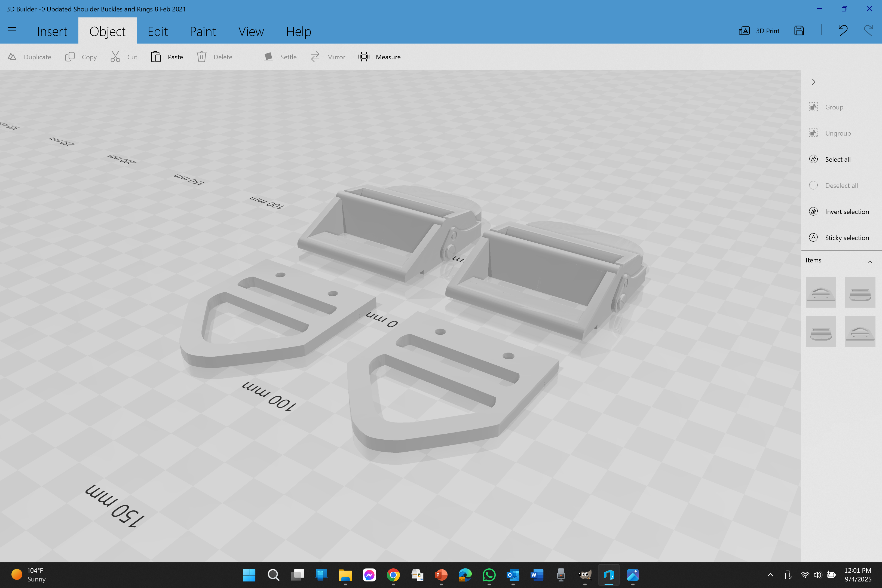Open Wi-Fi network settings in tray
882x588 pixels.
pyautogui.click(x=805, y=575)
